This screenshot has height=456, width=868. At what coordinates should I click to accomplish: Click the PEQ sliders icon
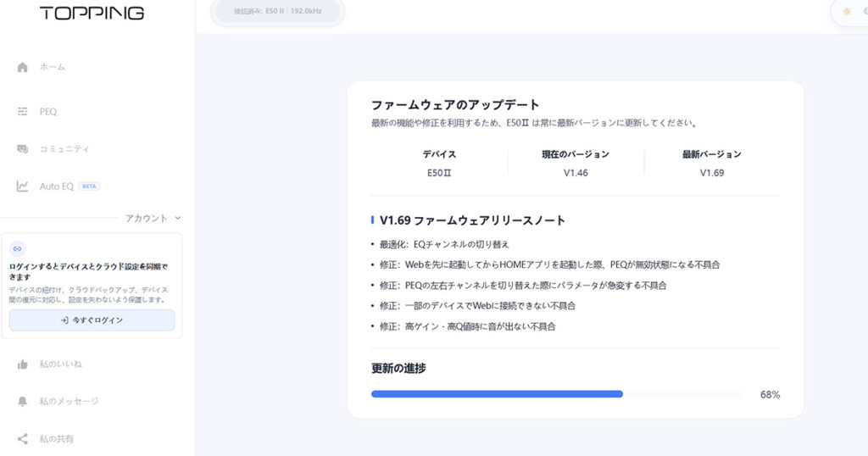[22, 111]
